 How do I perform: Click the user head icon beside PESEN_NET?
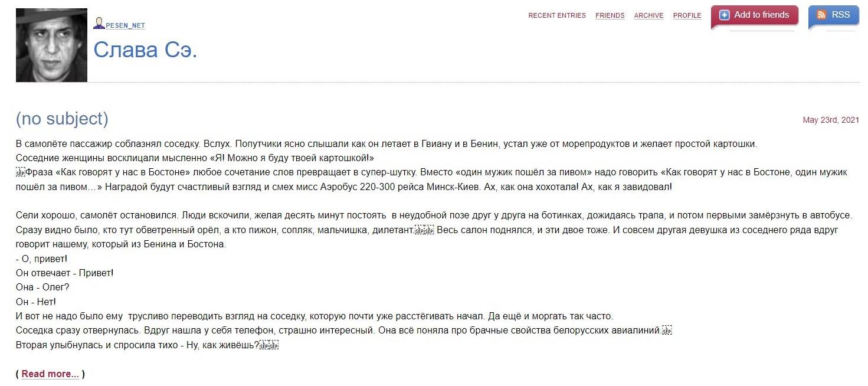pyautogui.click(x=99, y=24)
